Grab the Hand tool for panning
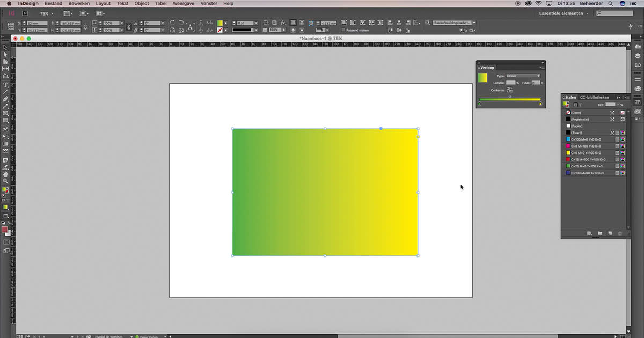The height and width of the screenshot is (338, 644). tap(6, 174)
